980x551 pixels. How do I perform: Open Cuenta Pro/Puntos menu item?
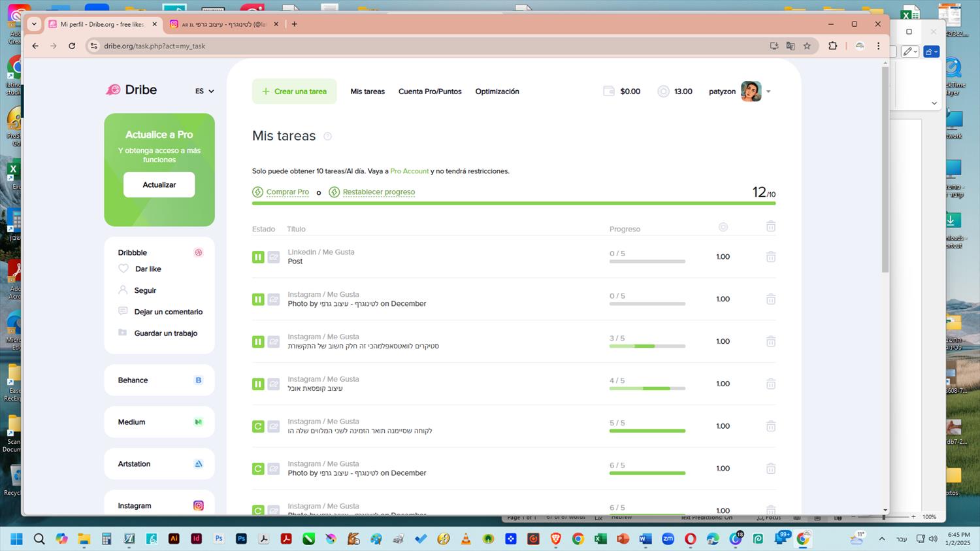pos(430,92)
